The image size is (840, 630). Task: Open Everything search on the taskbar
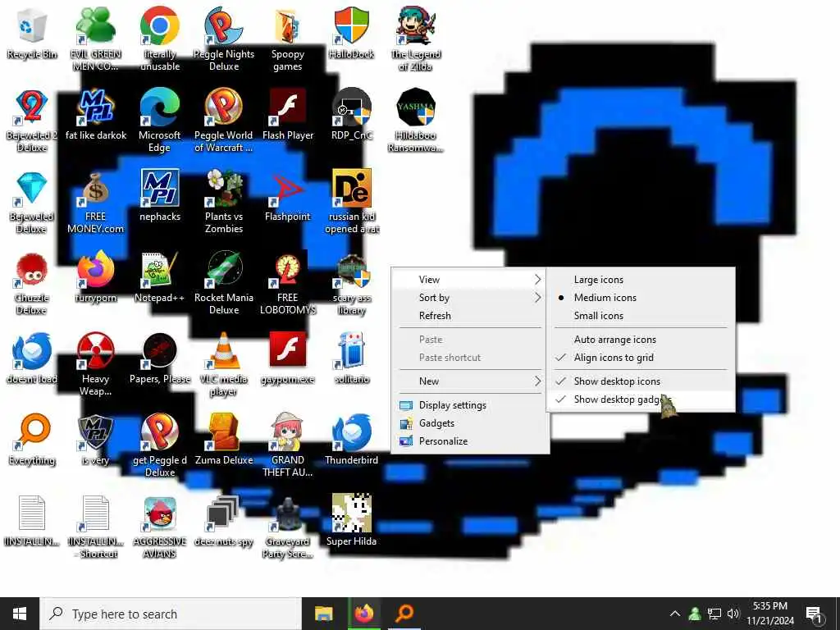click(404, 614)
